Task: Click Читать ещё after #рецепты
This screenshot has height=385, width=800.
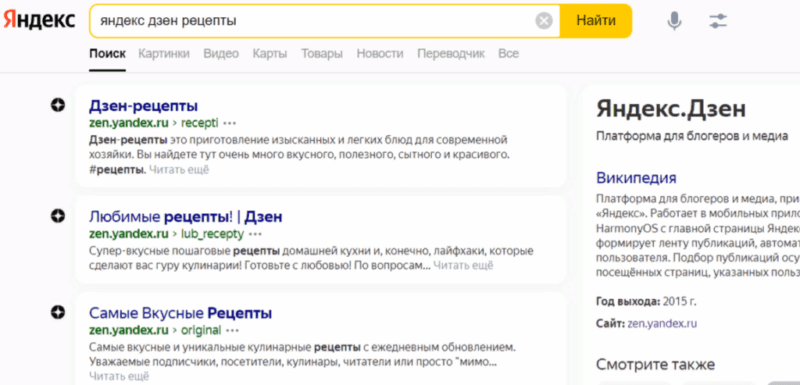Action: [x=179, y=170]
